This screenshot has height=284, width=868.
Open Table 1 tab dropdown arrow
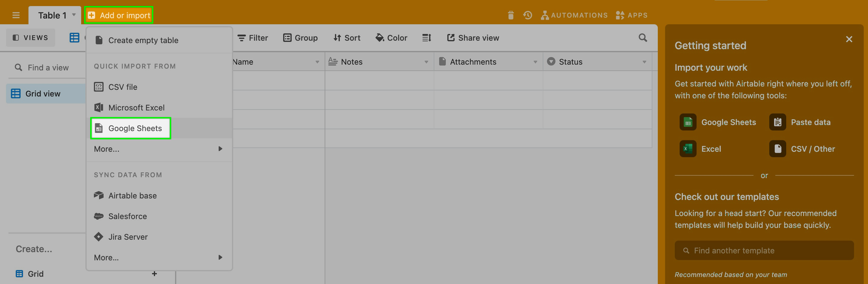[x=74, y=15]
